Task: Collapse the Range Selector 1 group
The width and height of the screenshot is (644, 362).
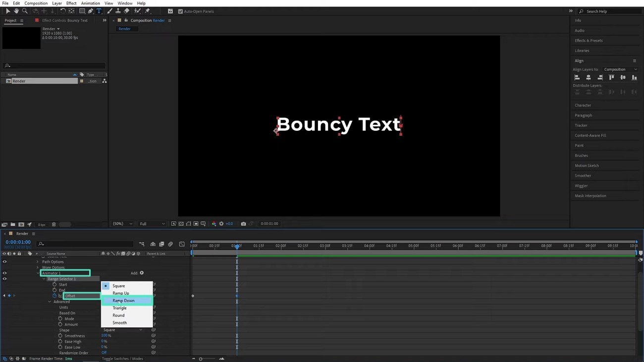Action: [44, 279]
